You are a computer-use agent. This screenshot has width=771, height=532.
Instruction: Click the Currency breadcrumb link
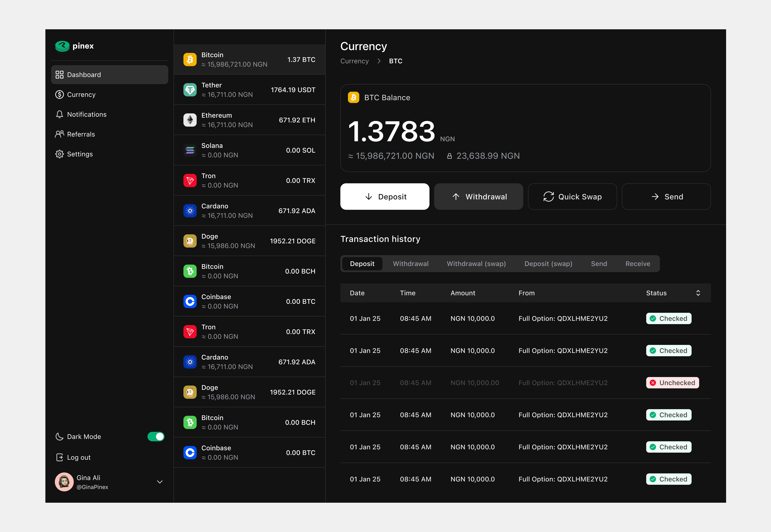point(355,61)
